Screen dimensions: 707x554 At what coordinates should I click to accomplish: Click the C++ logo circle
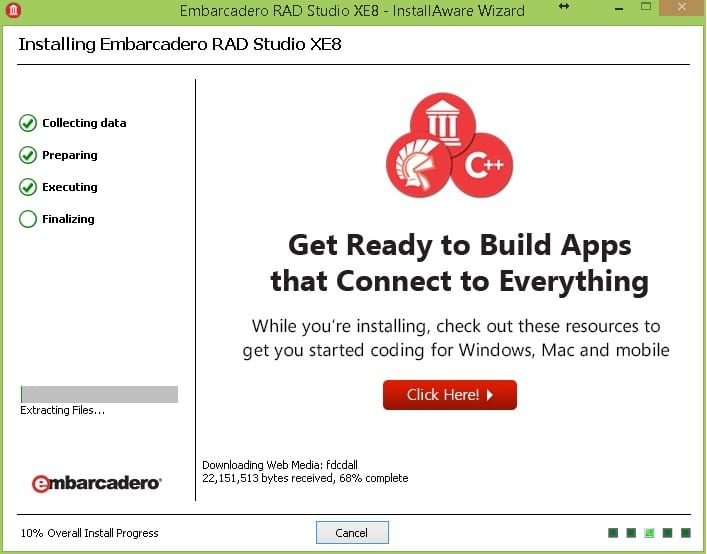coord(482,165)
